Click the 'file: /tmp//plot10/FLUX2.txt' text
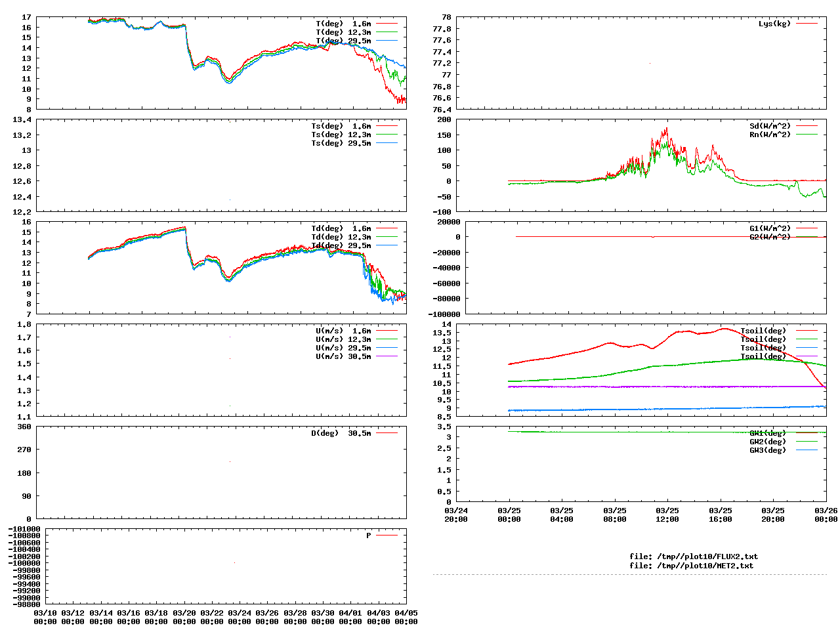Image resolution: width=840 pixels, height=630 pixels. pos(694,556)
